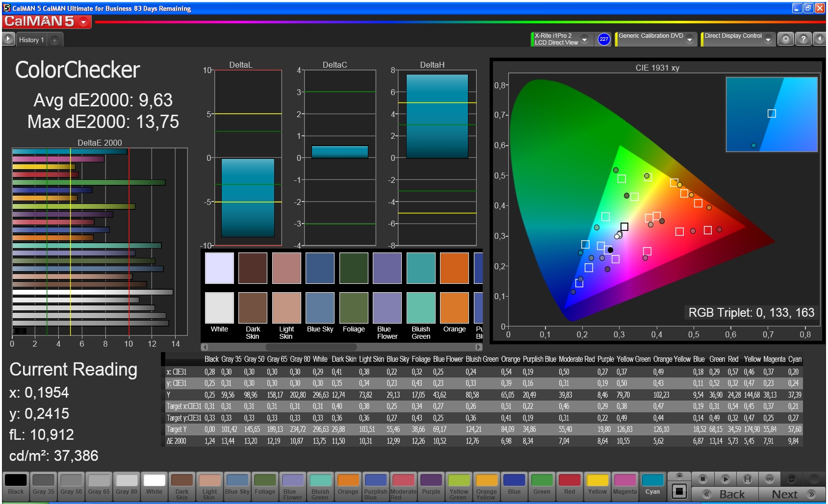Add a new history tab

[x=54, y=40]
